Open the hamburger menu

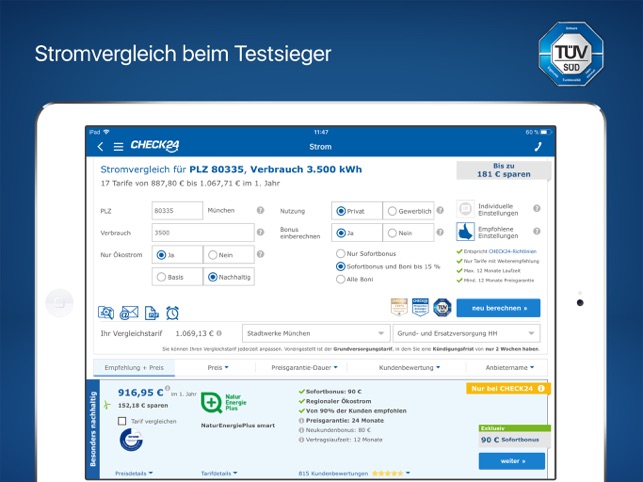tap(119, 146)
